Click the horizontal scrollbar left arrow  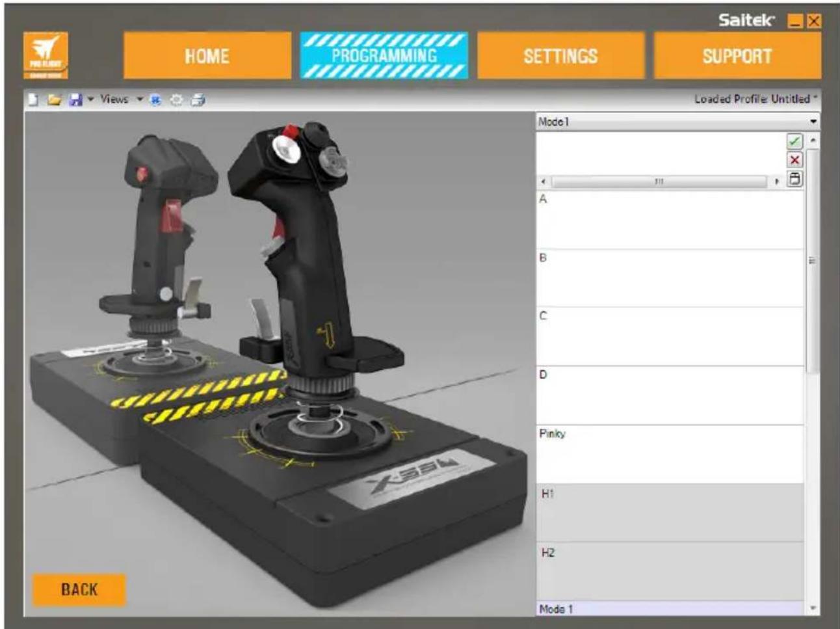[544, 181]
